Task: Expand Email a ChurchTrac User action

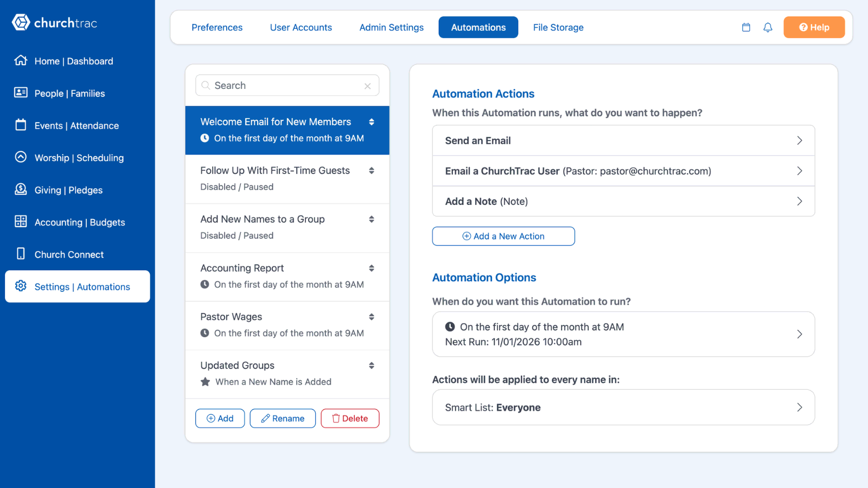Action: click(x=623, y=171)
